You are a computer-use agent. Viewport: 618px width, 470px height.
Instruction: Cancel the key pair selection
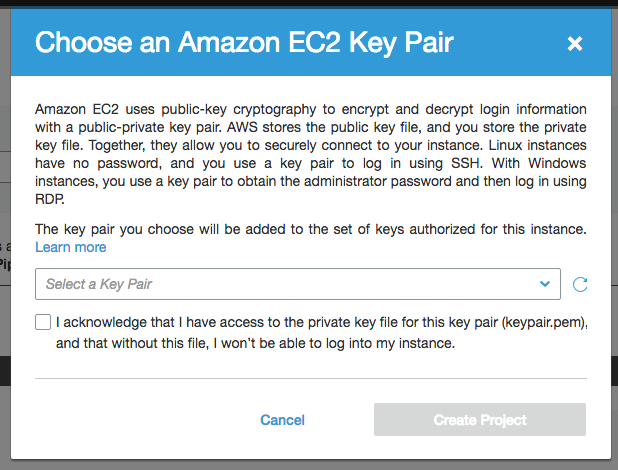click(x=282, y=420)
